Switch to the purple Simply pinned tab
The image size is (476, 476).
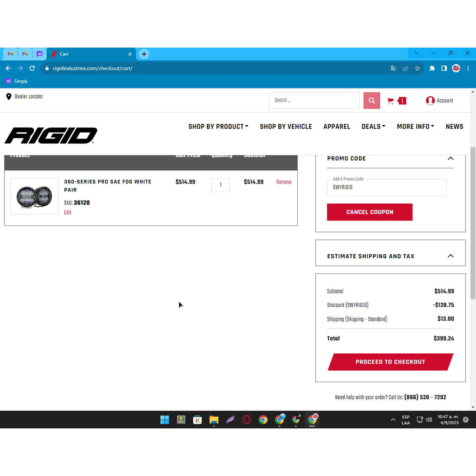(x=40, y=54)
